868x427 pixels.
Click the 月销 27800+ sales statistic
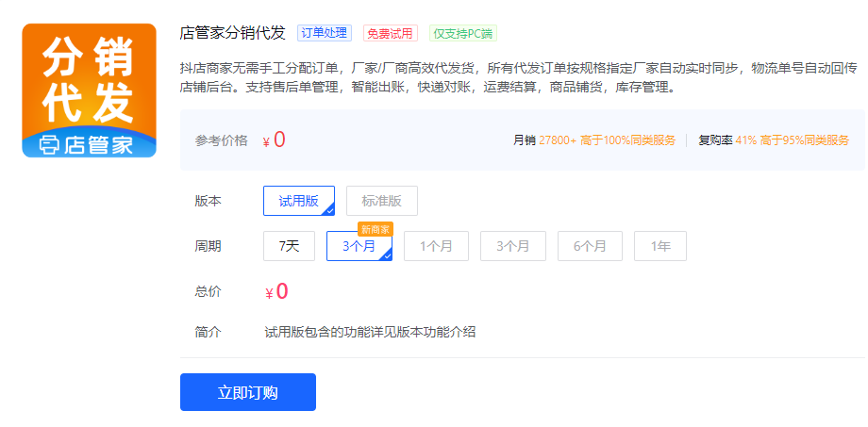593,140
